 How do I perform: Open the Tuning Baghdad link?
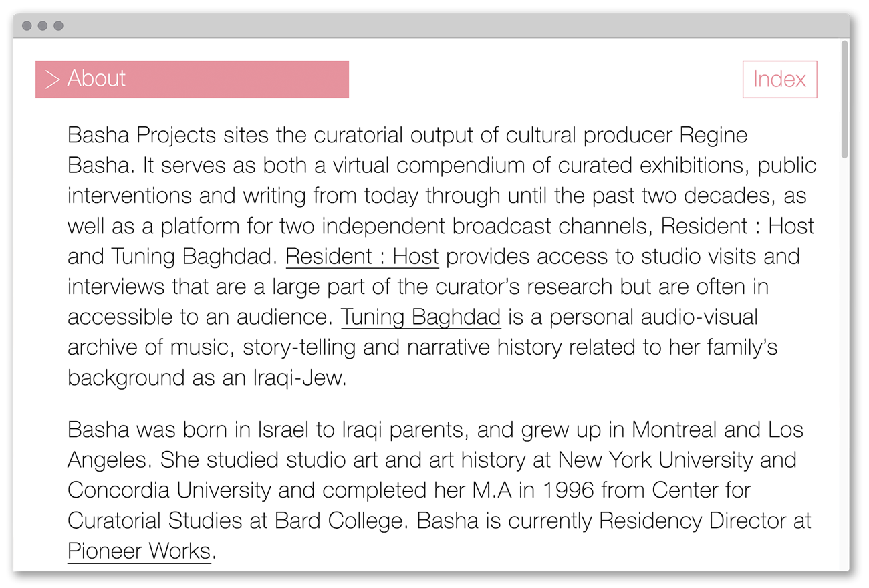420,317
